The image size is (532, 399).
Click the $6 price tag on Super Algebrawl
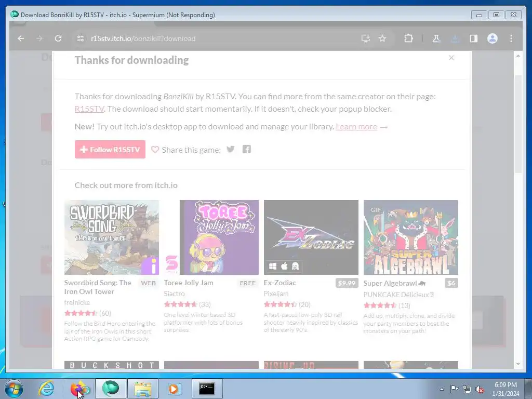(x=451, y=283)
